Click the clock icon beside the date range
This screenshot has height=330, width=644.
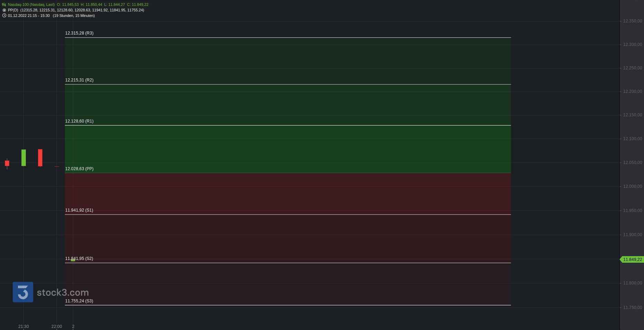click(4, 16)
